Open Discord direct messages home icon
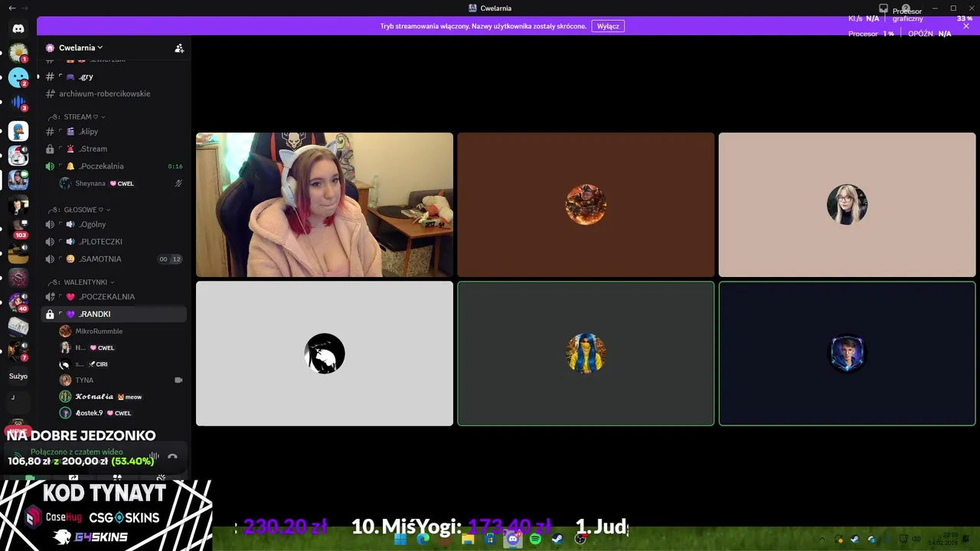 18,28
